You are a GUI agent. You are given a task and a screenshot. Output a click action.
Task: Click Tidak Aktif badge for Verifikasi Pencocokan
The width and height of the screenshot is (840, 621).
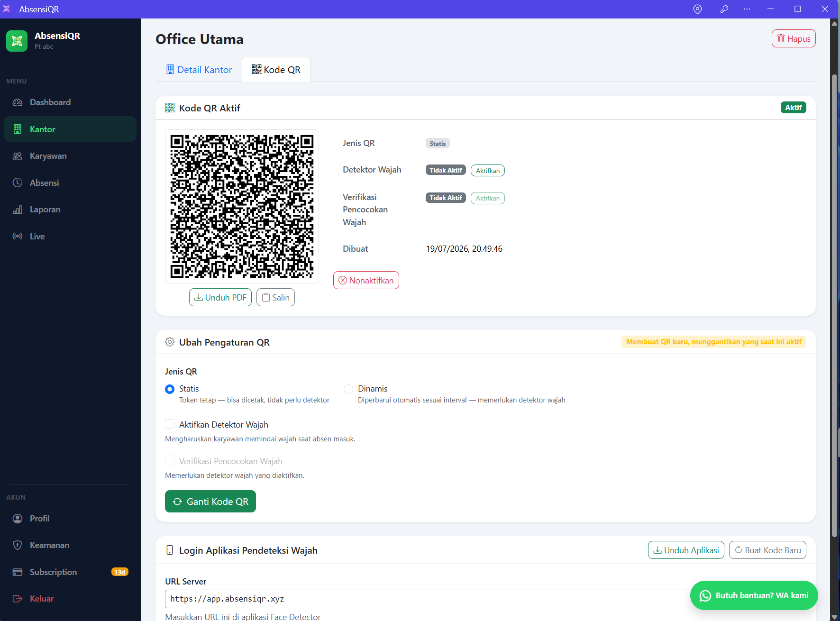point(446,198)
